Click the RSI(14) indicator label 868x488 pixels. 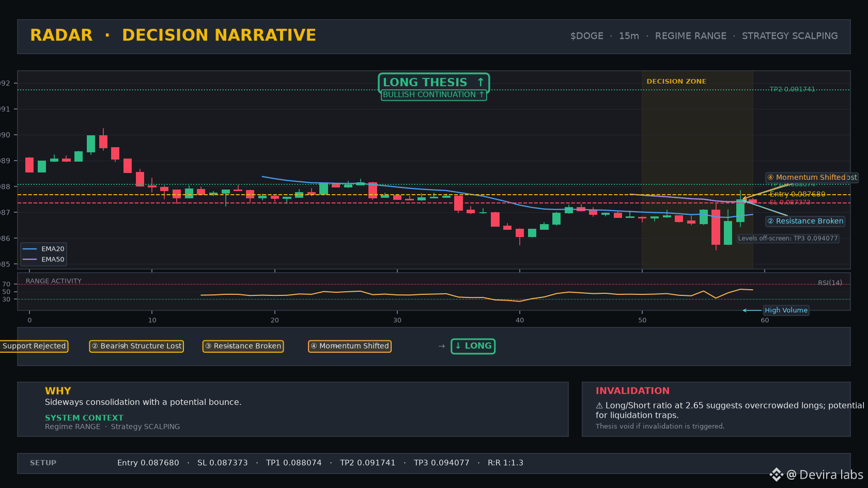(x=830, y=283)
